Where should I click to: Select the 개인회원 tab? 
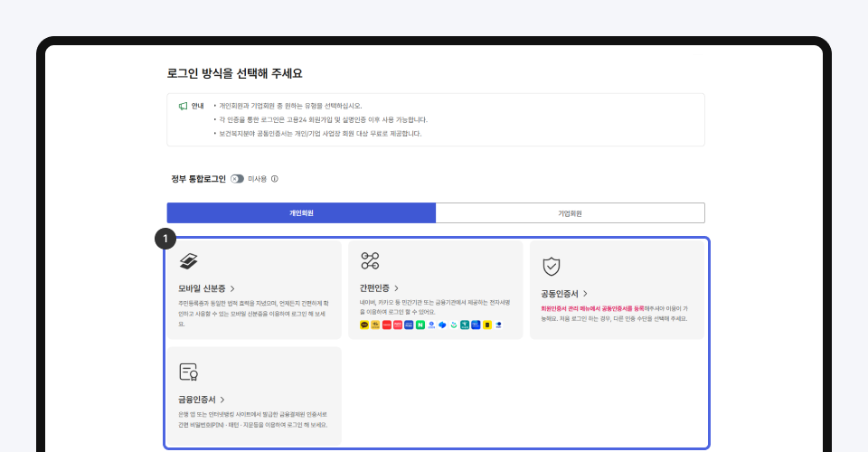[x=301, y=213]
